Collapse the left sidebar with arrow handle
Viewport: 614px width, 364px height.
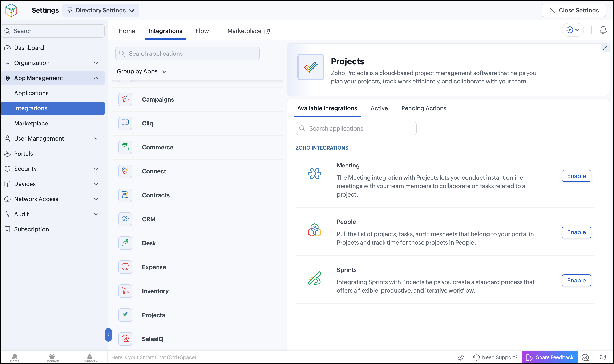click(x=108, y=335)
